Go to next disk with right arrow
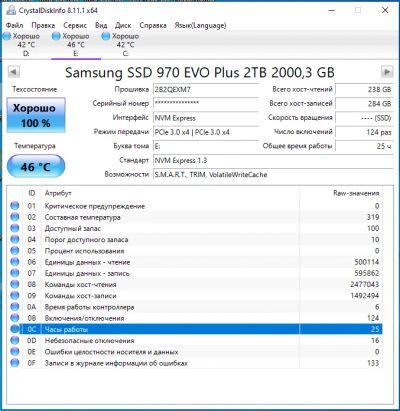This screenshot has height=411, width=400. pyautogui.click(x=387, y=72)
